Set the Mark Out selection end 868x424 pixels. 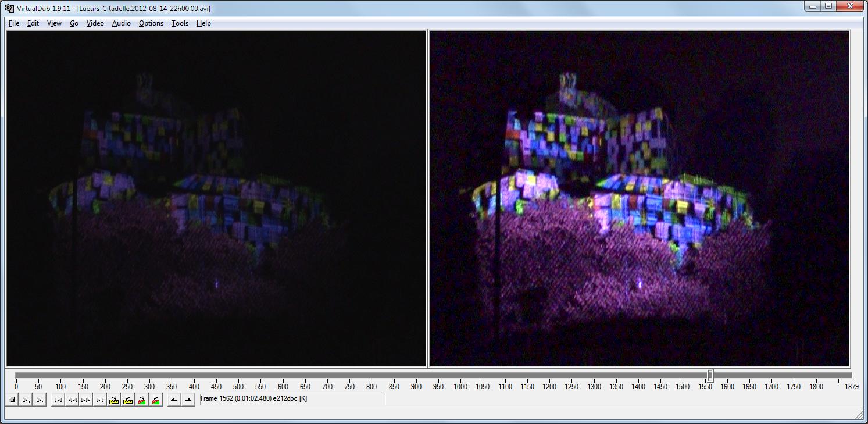click(x=188, y=400)
